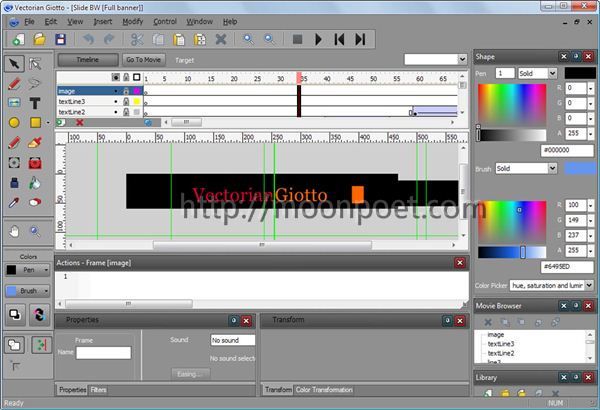Click the brush luminance slider handle
This screenshot has height=410, width=600.
click(523, 252)
